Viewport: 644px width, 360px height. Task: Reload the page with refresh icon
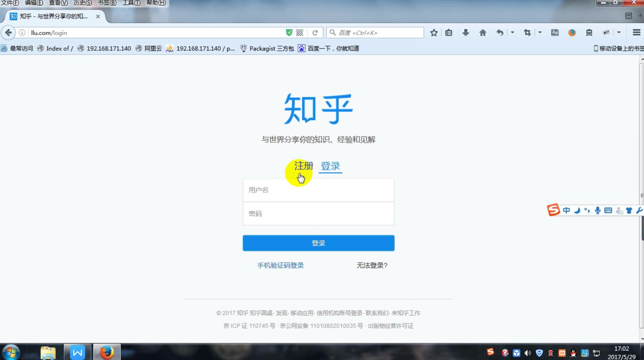point(315,33)
